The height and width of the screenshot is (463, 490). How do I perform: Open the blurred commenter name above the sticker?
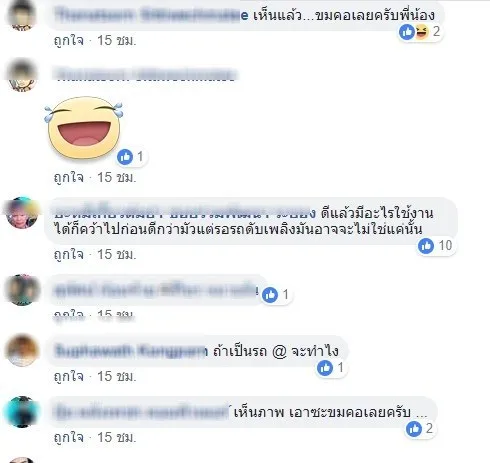(x=146, y=75)
